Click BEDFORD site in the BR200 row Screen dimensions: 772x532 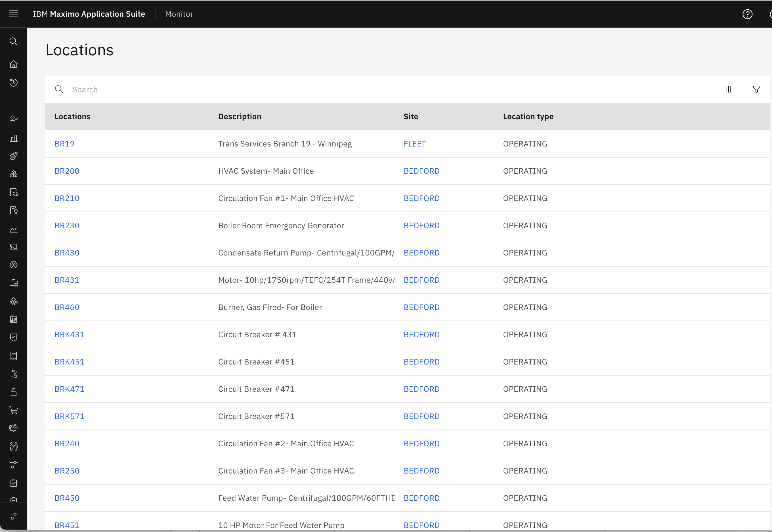(x=421, y=171)
